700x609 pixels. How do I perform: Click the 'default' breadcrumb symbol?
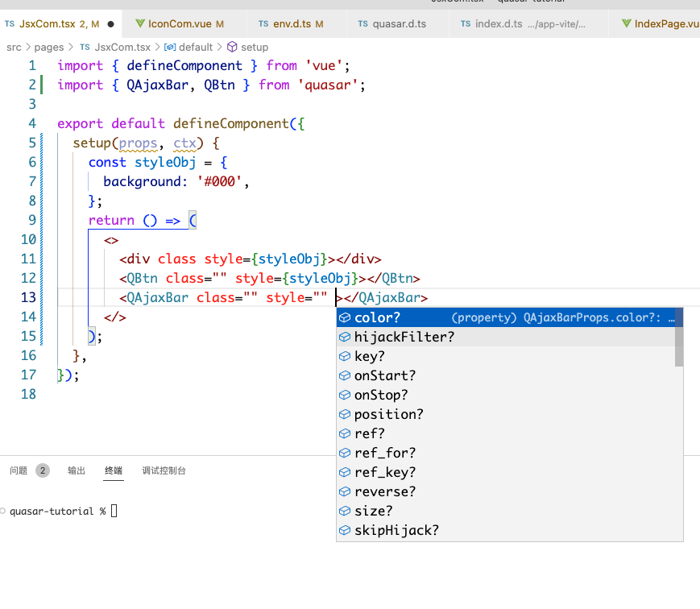tap(196, 48)
